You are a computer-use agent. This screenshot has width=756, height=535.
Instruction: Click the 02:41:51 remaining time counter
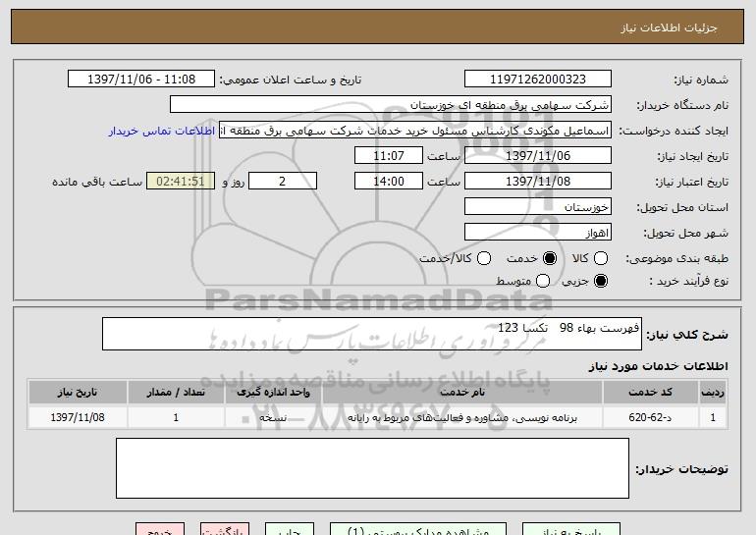(x=179, y=182)
